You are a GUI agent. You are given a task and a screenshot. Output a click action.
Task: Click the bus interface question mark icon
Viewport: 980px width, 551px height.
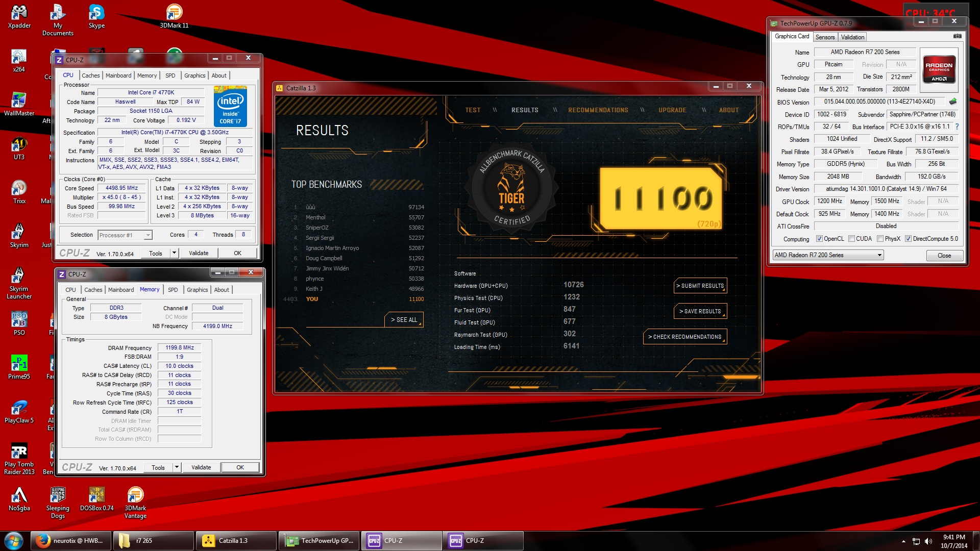[x=957, y=127]
